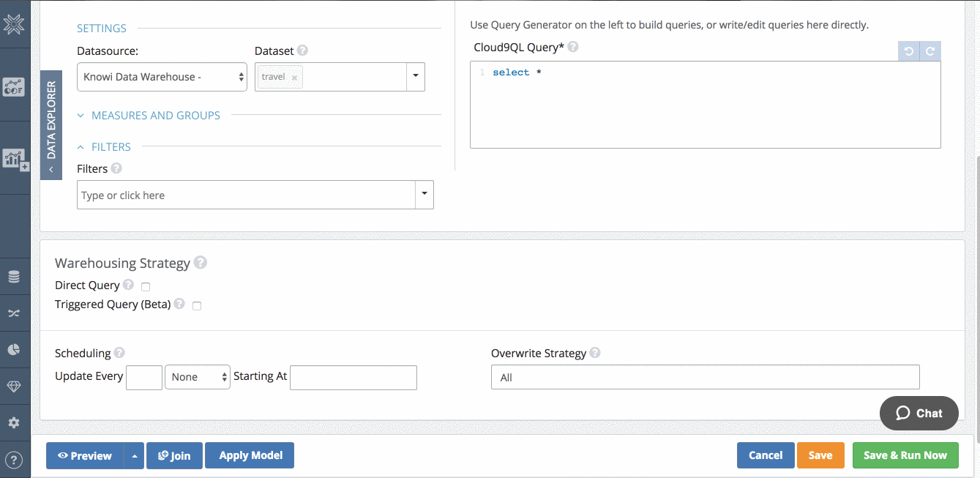Screen dimensions: 980x478
Task: Collapse the Data Explorer panel
Action: tap(51, 125)
